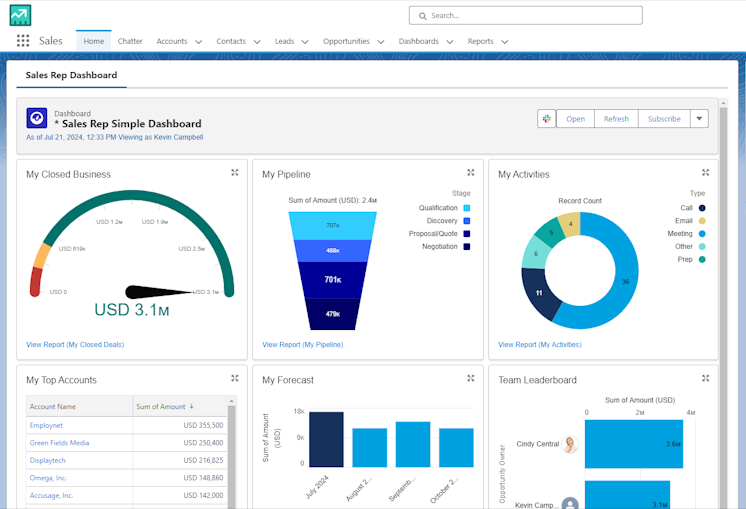Click the Proposal/Quote legend swatch
746x509 pixels.
click(467, 234)
